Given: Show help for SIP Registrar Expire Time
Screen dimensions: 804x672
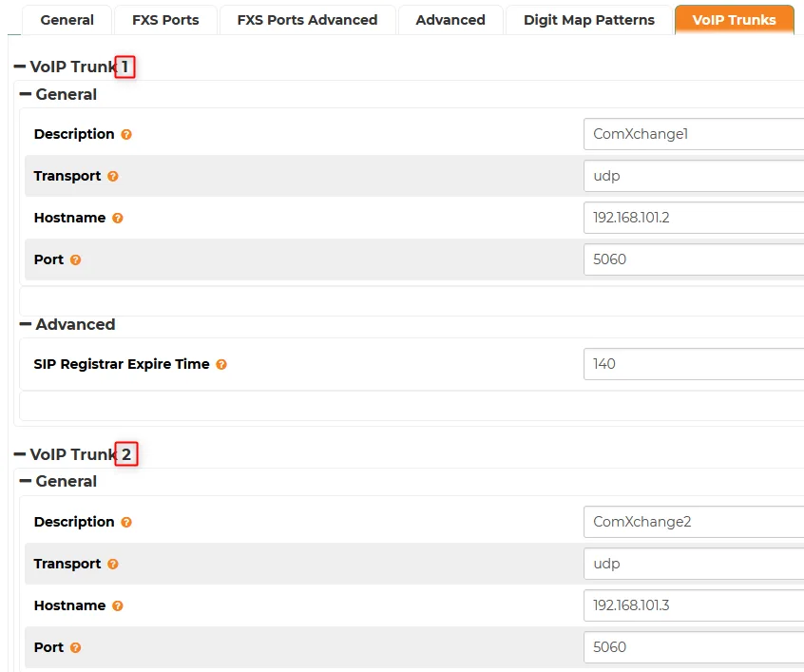Looking at the screenshot, I should [x=221, y=365].
